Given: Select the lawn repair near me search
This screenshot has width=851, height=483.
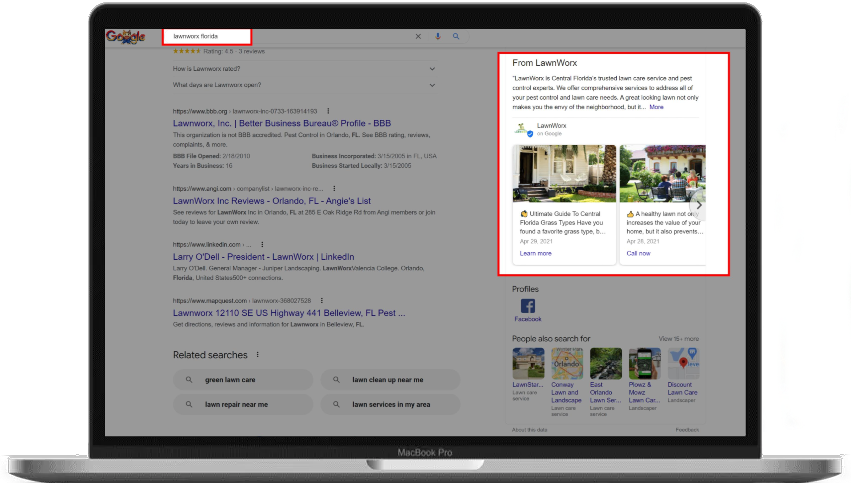Looking at the screenshot, I should pos(243,404).
